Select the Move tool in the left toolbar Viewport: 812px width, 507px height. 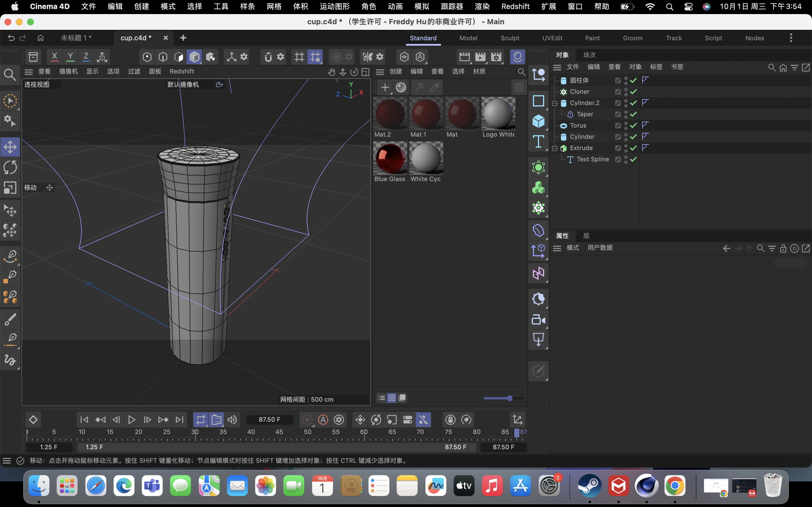tap(10, 146)
